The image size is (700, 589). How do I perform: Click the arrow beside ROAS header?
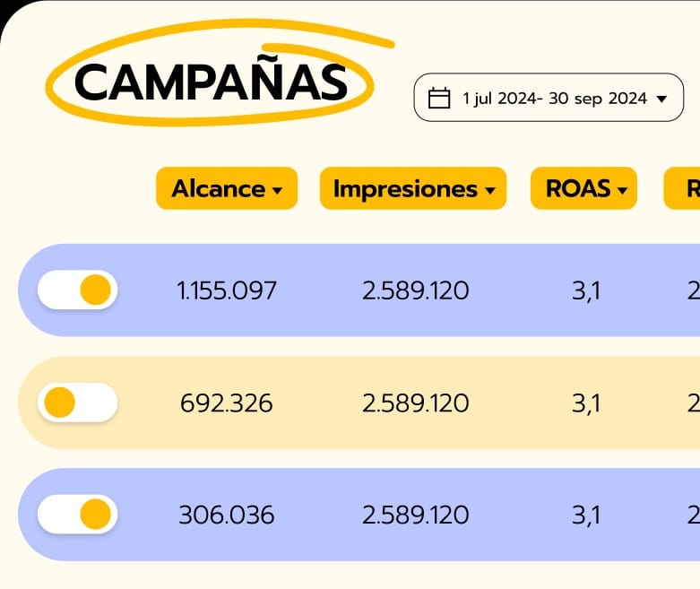pos(621,190)
